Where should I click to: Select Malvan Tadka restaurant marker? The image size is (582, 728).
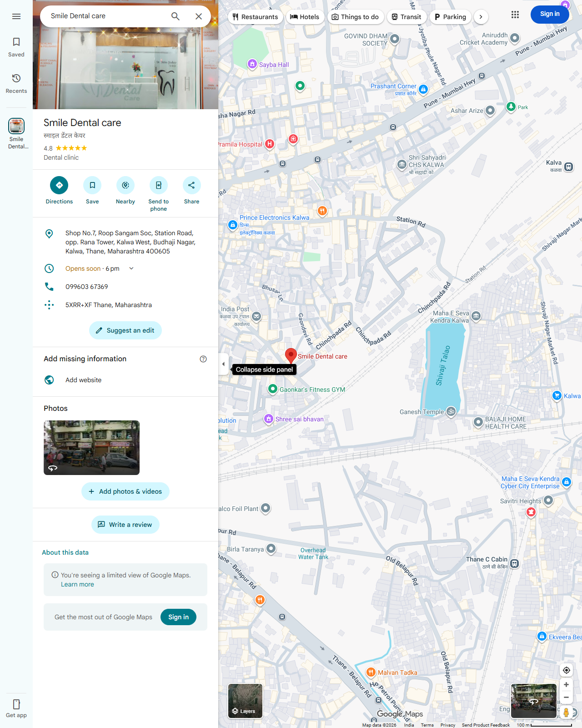coord(371,672)
